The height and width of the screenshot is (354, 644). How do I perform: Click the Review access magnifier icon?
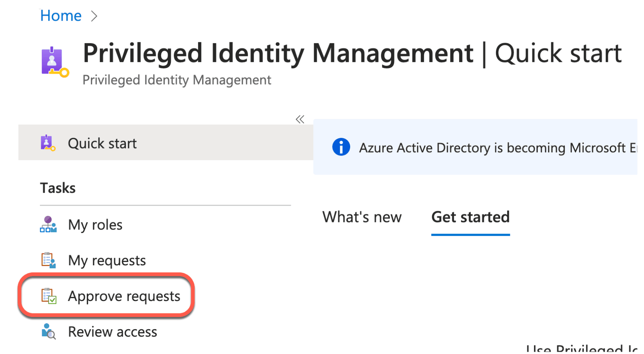pos(48,331)
